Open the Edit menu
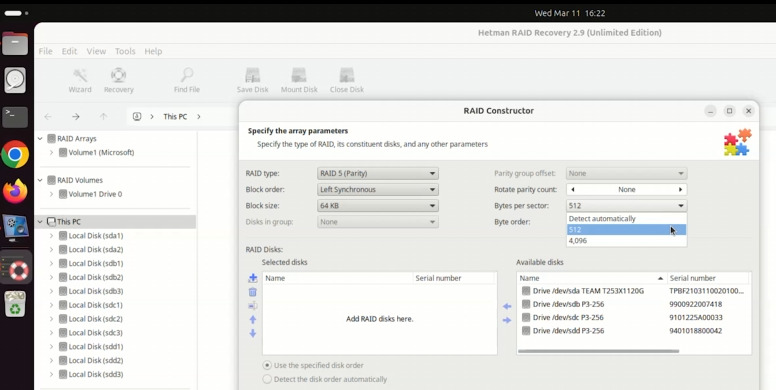 tap(69, 51)
